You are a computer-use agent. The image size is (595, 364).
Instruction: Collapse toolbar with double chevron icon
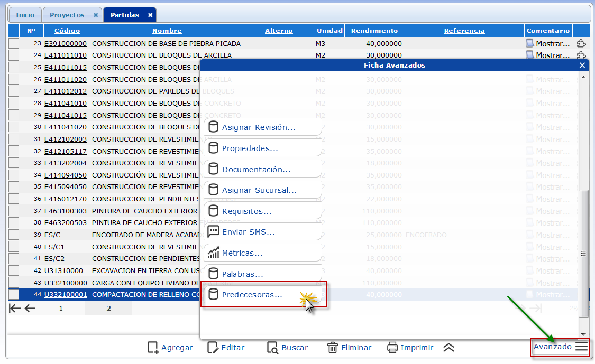[x=449, y=348]
